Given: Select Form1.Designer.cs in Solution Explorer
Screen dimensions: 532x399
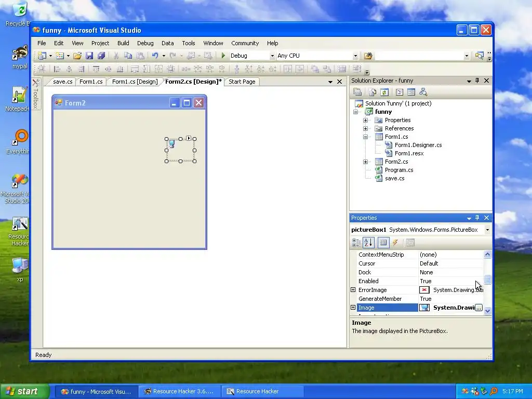Looking at the screenshot, I should click(x=418, y=145).
